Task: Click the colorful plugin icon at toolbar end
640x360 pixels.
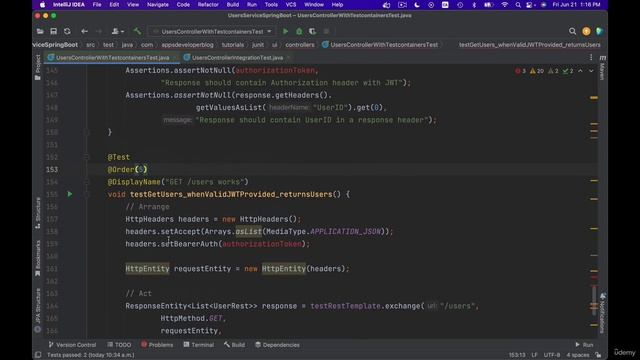Action: click(x=599, y=31)
